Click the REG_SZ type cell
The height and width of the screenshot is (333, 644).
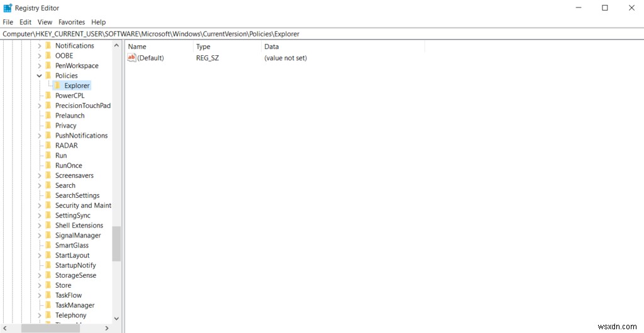[208, 58]
